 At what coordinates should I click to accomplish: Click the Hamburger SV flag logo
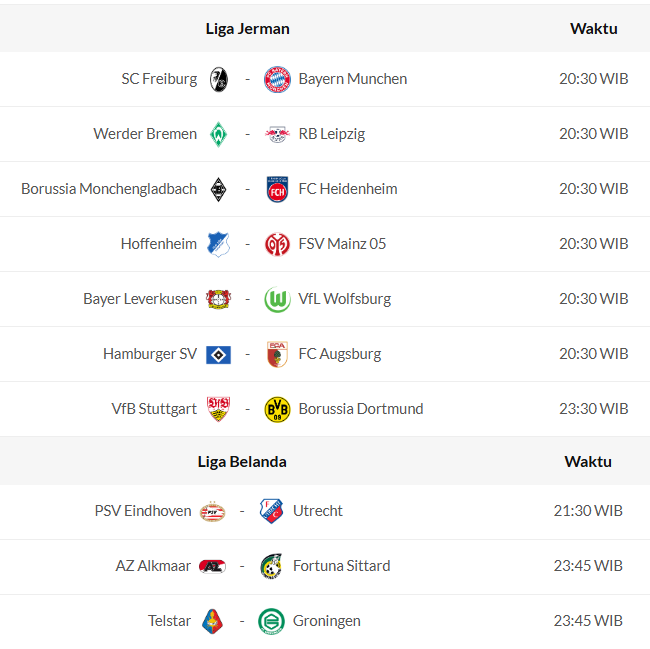[x=219, y=354]
